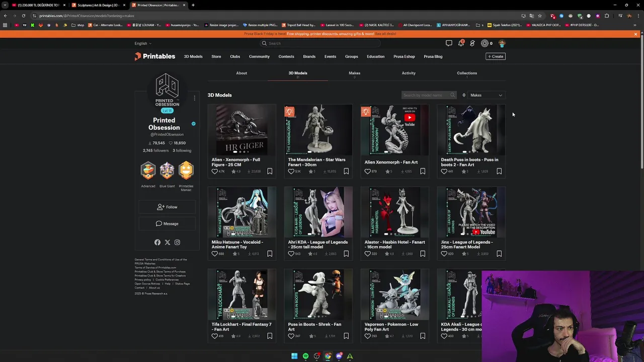Open the Death Puss in boots thumbnail

click(x=471, y=130)
